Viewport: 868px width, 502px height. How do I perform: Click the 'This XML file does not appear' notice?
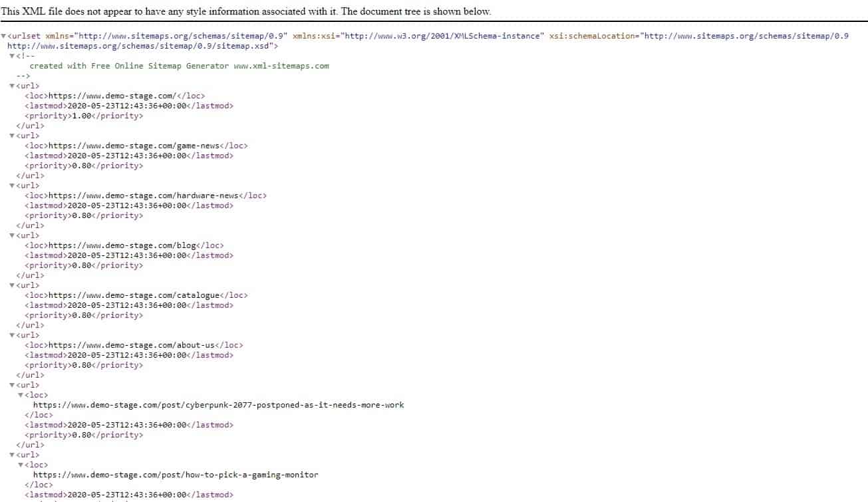[x=246, y=11]
